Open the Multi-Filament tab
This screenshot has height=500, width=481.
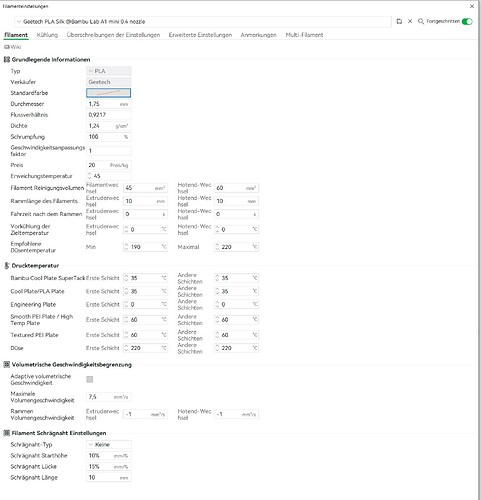click(304, 35)
